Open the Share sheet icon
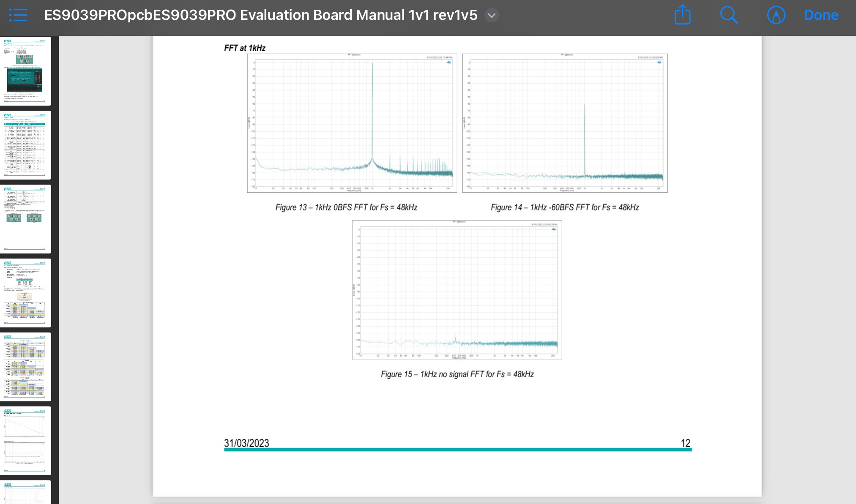Image resolution: width=856 pixels, height=504 pixels. 682,15
